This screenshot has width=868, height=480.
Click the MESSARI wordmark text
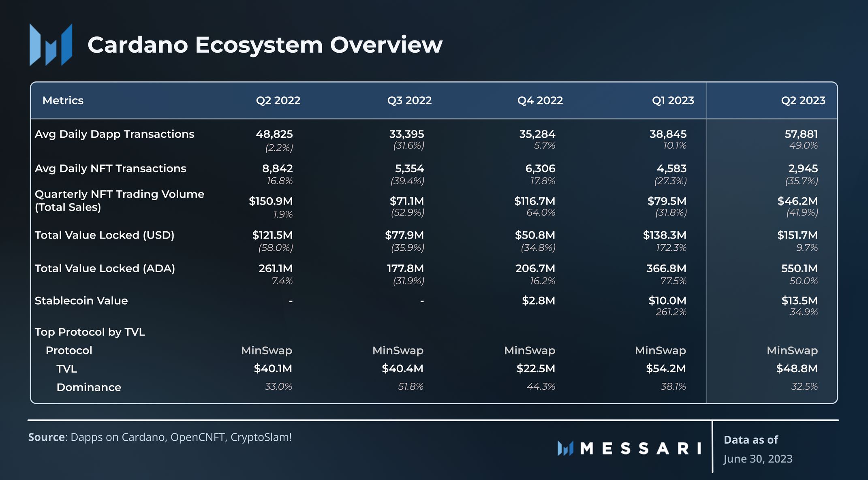click(641, 448)
